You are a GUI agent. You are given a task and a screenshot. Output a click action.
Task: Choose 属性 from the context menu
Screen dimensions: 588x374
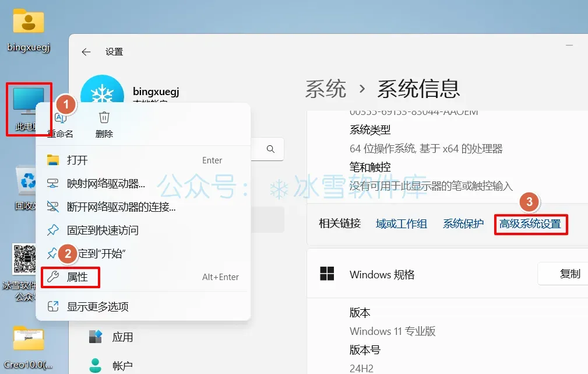tap(143, 277)
